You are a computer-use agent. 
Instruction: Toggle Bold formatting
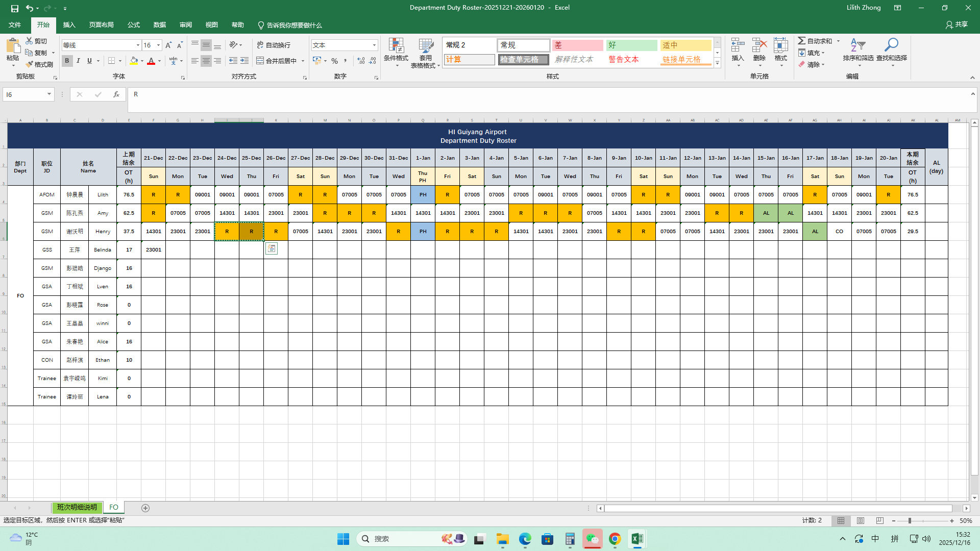[67, 61]
